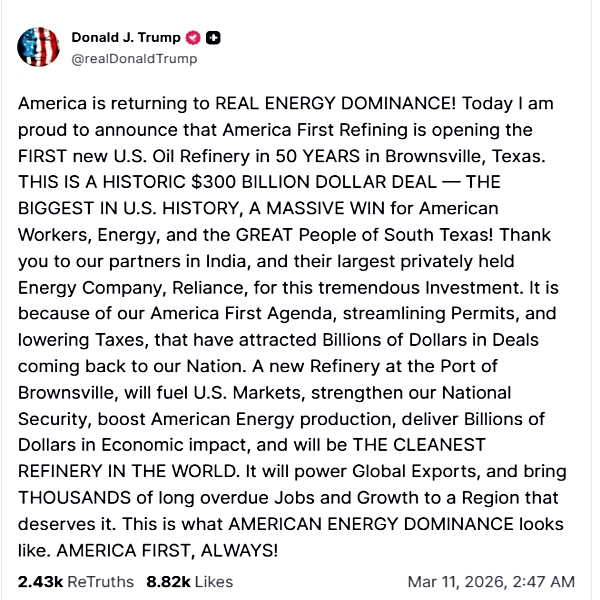Open the ReTruths label
This screenshot has height=600, width=600.
[101, 581]
